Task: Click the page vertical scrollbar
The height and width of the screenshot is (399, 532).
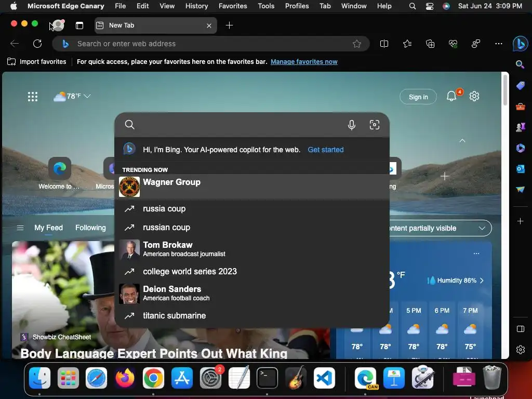Action: pos(505,90)
